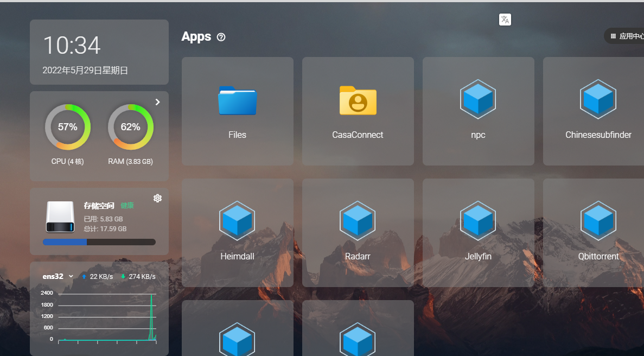Screen dimensions: 644x356
Task: Launch the Radarr app
Action: point(358,233)
